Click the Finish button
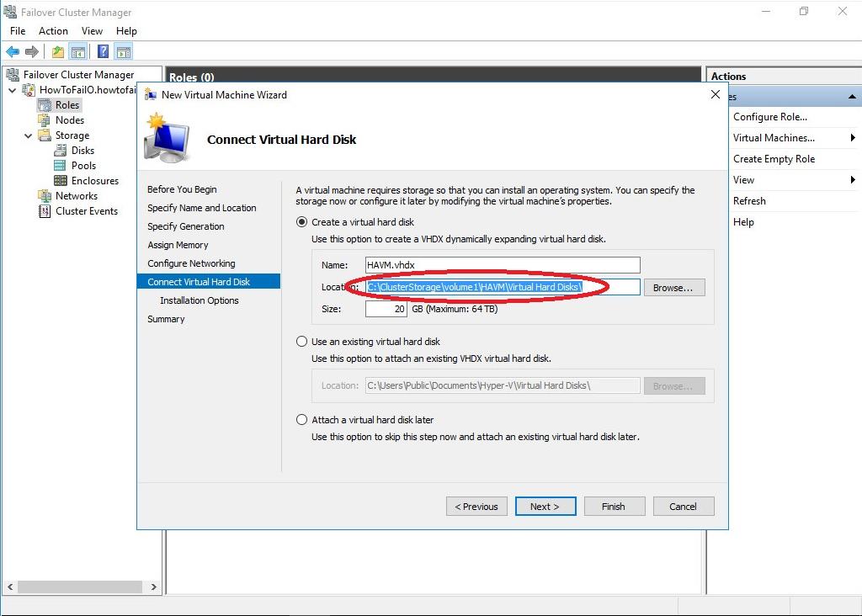862x616 pixels. coord(614,507)
